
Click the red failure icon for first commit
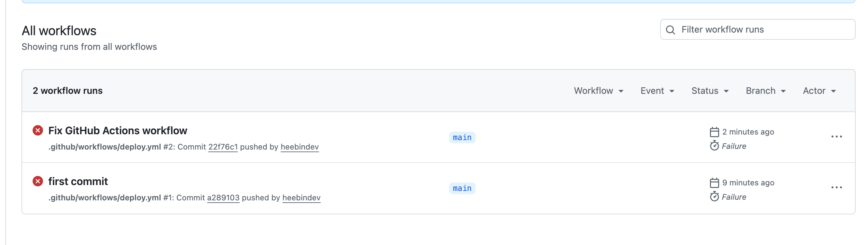point(38,181)
